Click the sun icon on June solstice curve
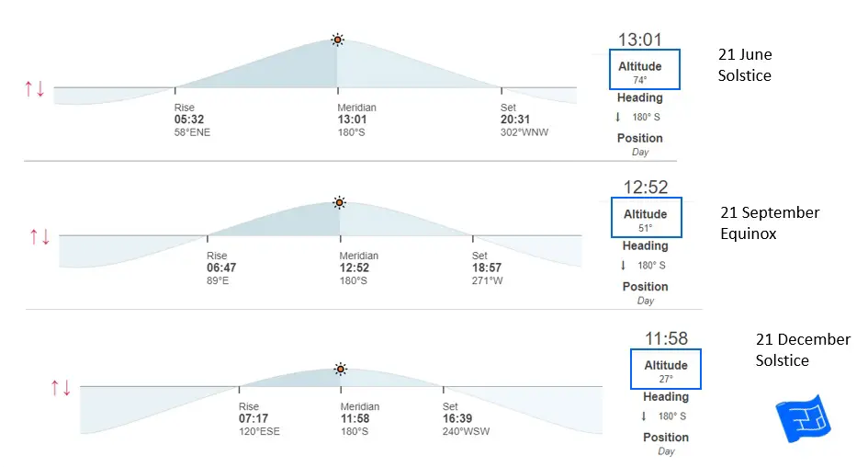868x467 pixels. pyautogui.click(x=338, y=40)
